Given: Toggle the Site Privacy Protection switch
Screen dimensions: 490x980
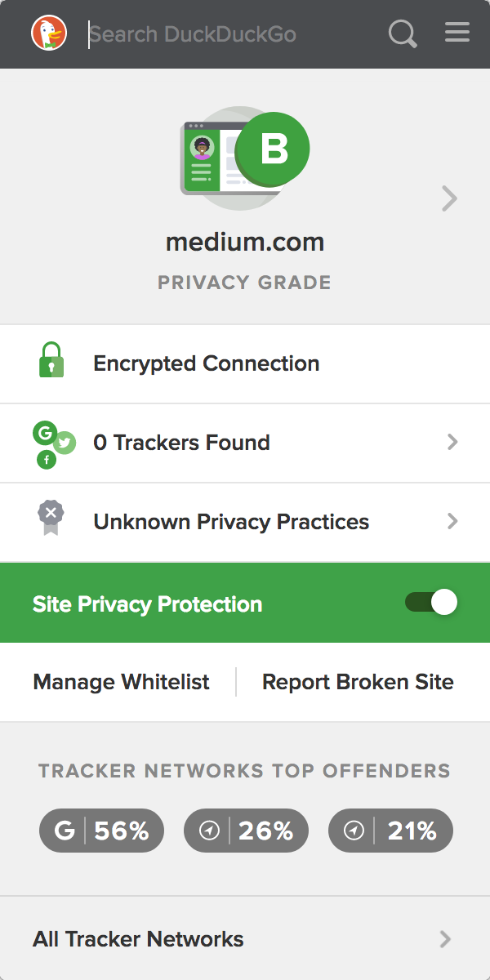Looking at the screenshot, I should tap(431, 603).
